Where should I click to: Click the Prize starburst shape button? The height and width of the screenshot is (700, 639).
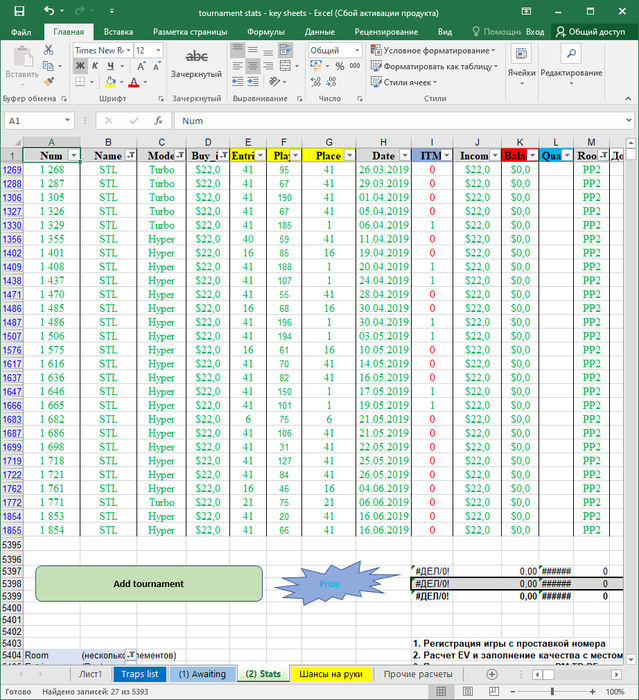coord(329,583)
